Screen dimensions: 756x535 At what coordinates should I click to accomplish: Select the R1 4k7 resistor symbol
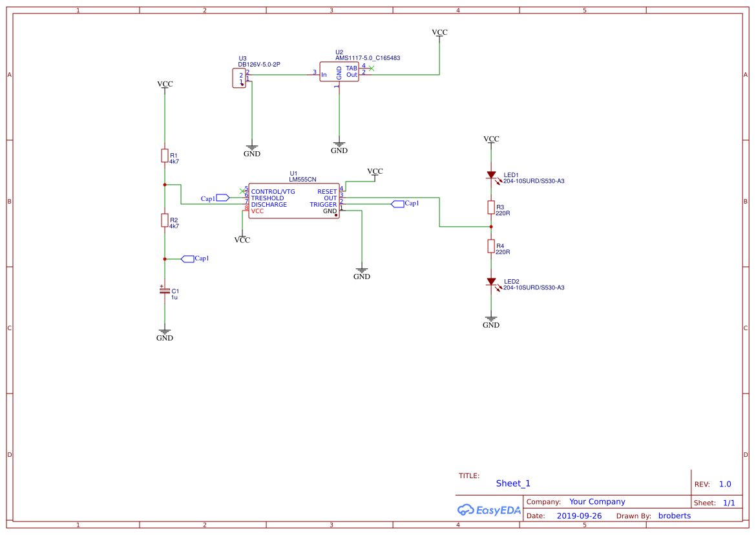(x=165, y=156)
